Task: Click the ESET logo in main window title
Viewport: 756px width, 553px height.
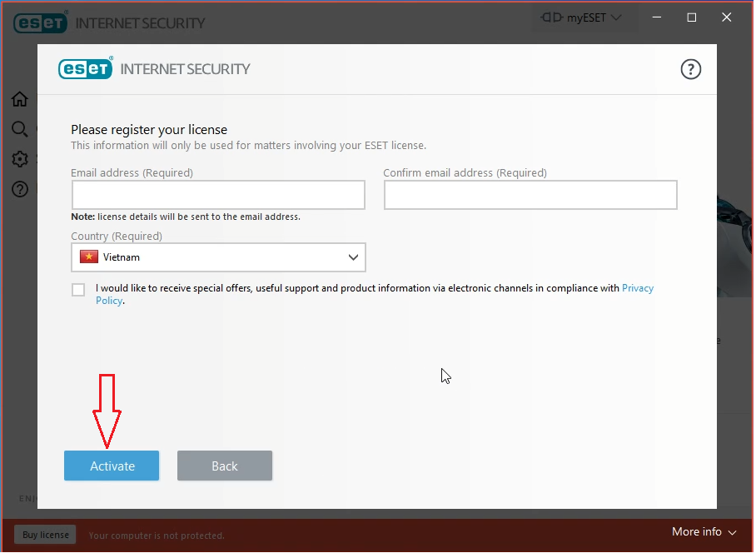Action: coord(41,22)
